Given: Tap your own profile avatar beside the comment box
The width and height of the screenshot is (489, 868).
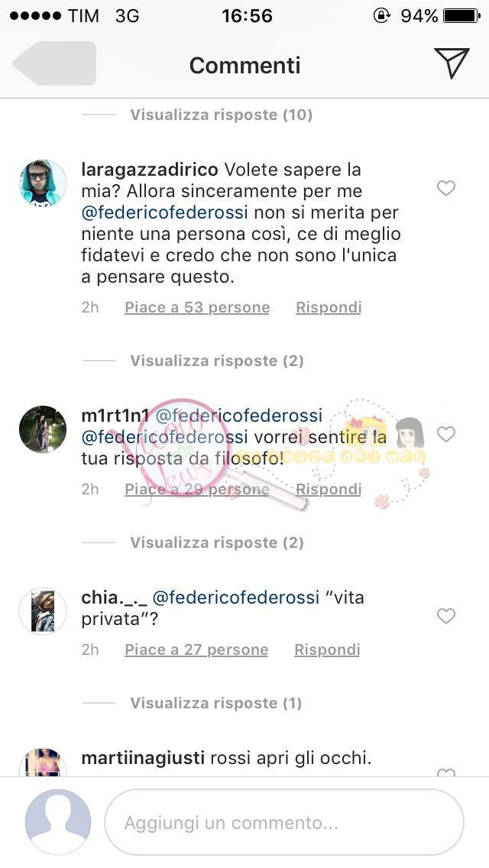Looking at the screenshot, I should (x=58, y=823).
